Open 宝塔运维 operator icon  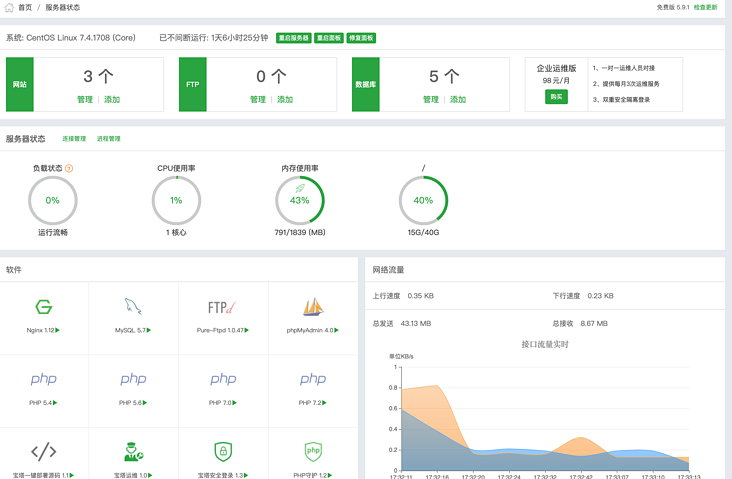click(133, 451)
